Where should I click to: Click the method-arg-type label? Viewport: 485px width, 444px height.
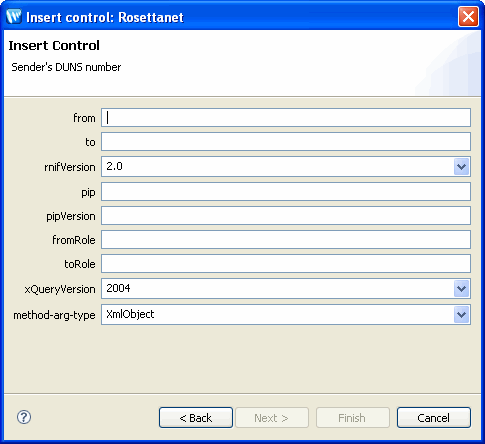(54, 315)
